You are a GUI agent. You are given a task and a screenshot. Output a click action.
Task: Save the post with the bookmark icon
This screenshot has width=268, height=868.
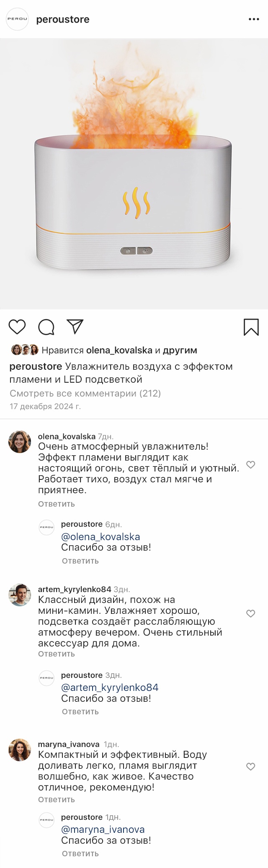251,327
